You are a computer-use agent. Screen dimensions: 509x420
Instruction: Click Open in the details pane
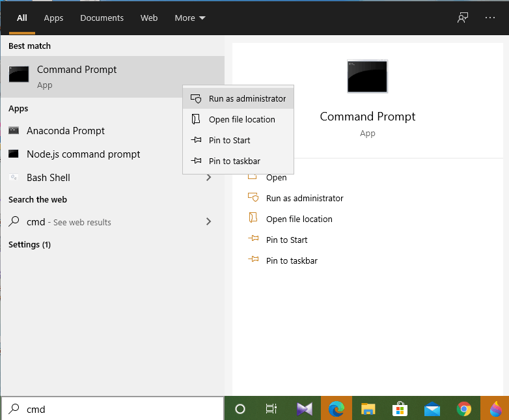point(276,177)
